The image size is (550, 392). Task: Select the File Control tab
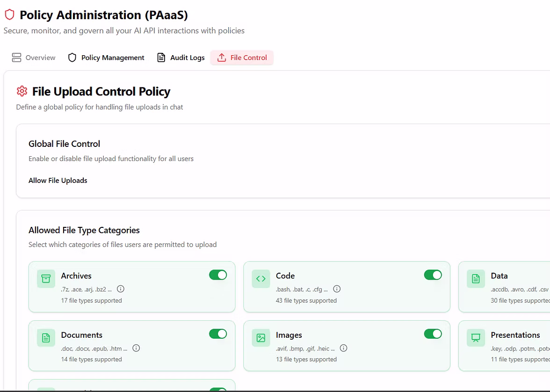coord(242,58)
